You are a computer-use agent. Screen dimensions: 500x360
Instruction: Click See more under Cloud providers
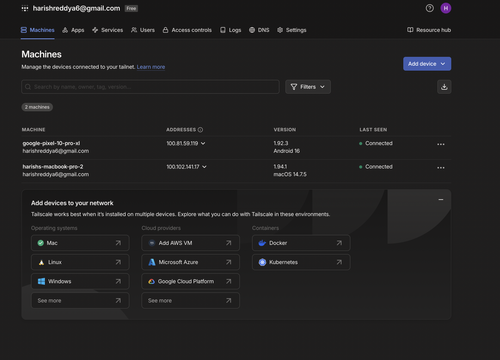click(190, 301)
